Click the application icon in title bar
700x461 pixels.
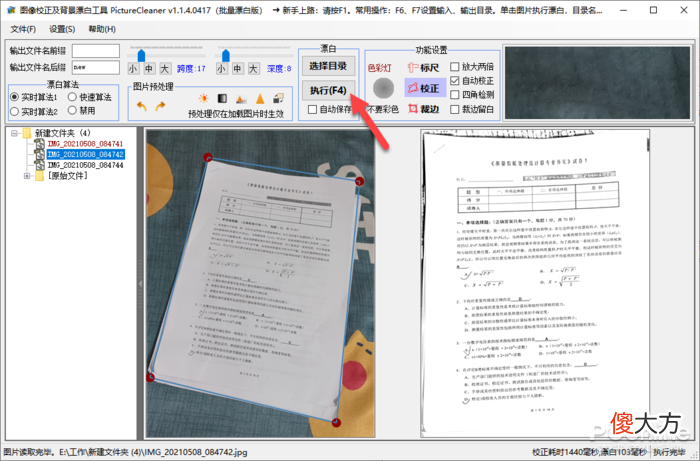pos(11,10)
